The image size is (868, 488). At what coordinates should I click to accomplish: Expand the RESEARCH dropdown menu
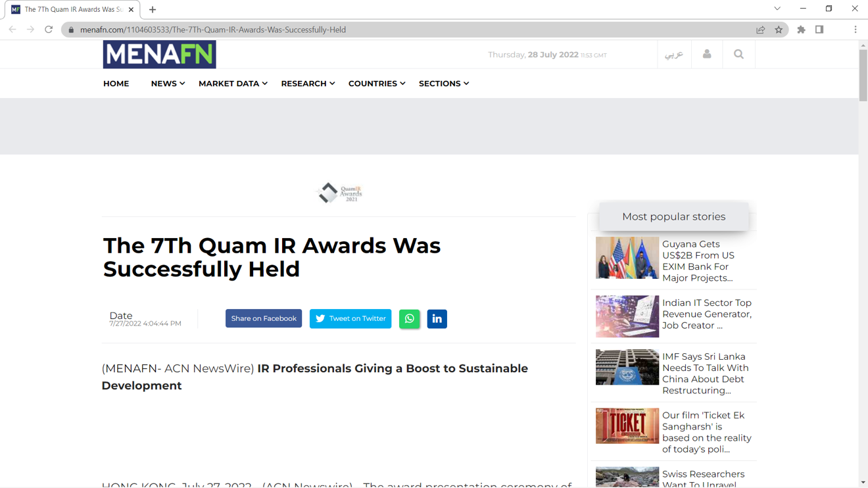(308, 84)
